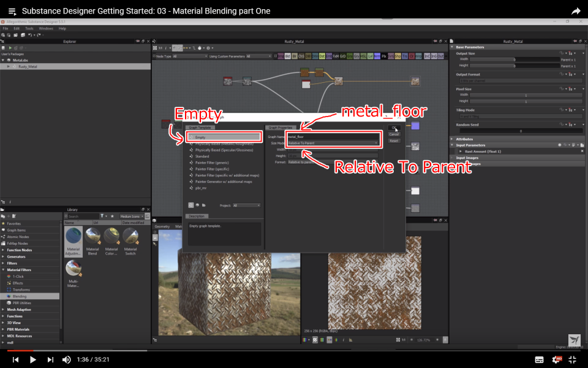Seek on the video progress bar
The image size is (588, 368).
[x=294, y=350]
